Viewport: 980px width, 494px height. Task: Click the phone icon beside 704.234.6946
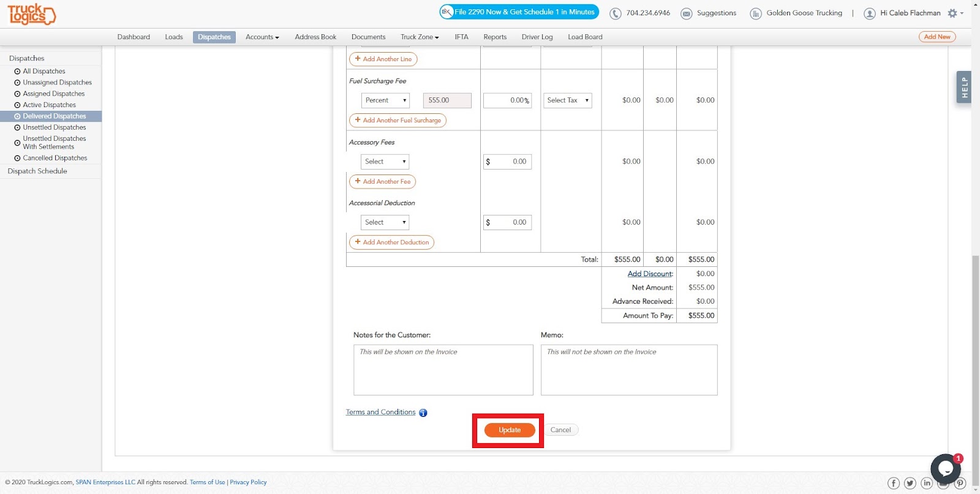(x=616, y=13)
